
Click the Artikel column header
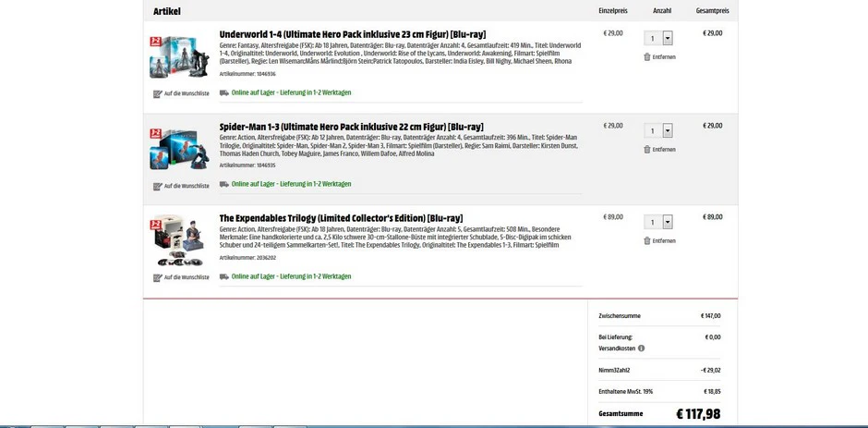point(167,11)
